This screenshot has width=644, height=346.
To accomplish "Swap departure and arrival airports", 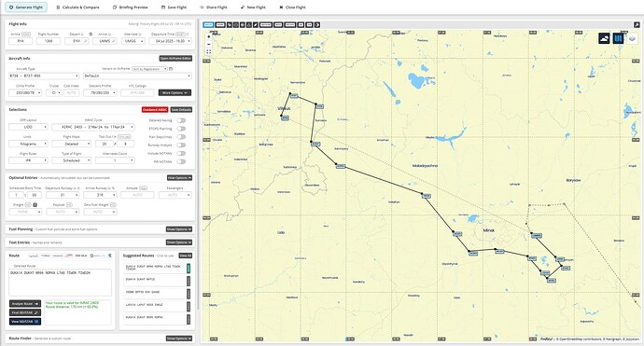I will [x=91, y=35].
